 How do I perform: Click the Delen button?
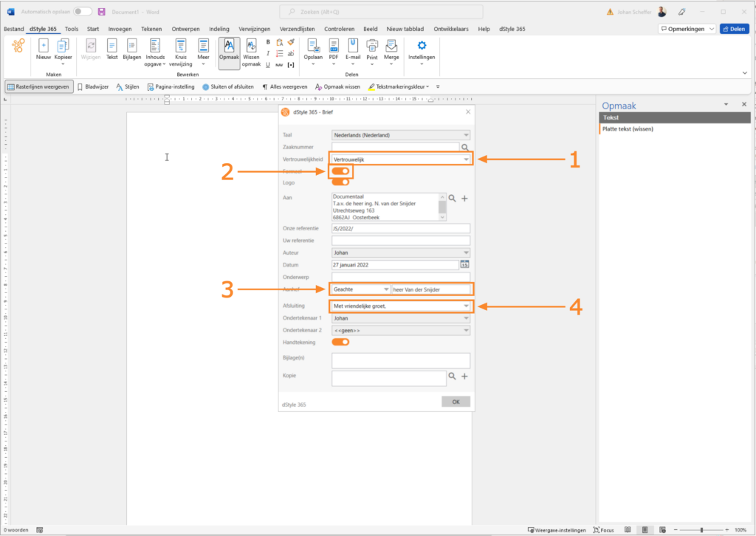735,29
